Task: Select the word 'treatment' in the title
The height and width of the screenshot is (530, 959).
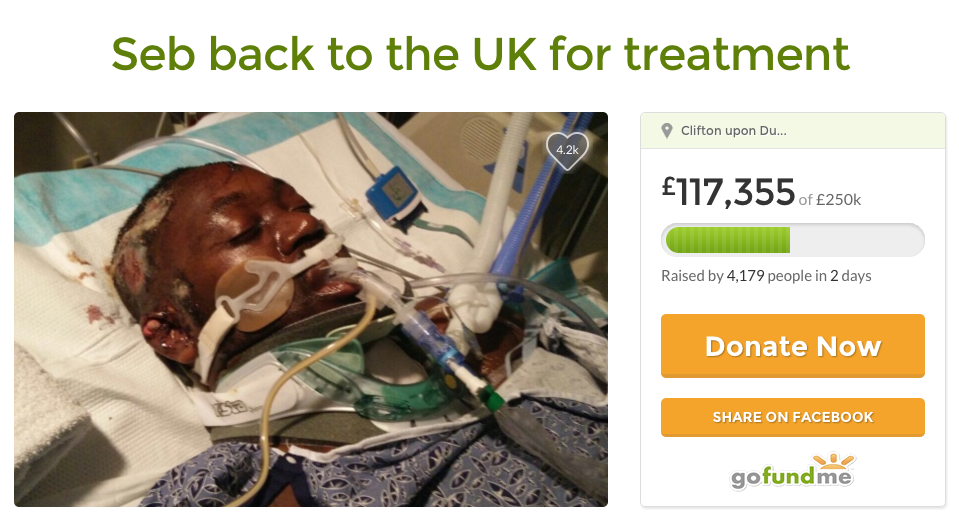Action: 736,54
